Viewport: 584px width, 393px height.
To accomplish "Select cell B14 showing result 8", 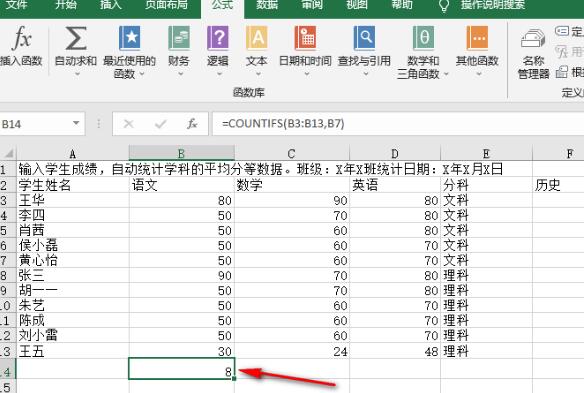I will coord(182,369).
